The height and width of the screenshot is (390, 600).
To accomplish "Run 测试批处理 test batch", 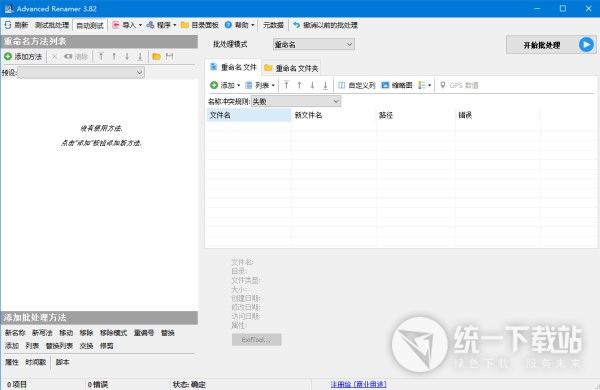I will click(x=52, y=25).
